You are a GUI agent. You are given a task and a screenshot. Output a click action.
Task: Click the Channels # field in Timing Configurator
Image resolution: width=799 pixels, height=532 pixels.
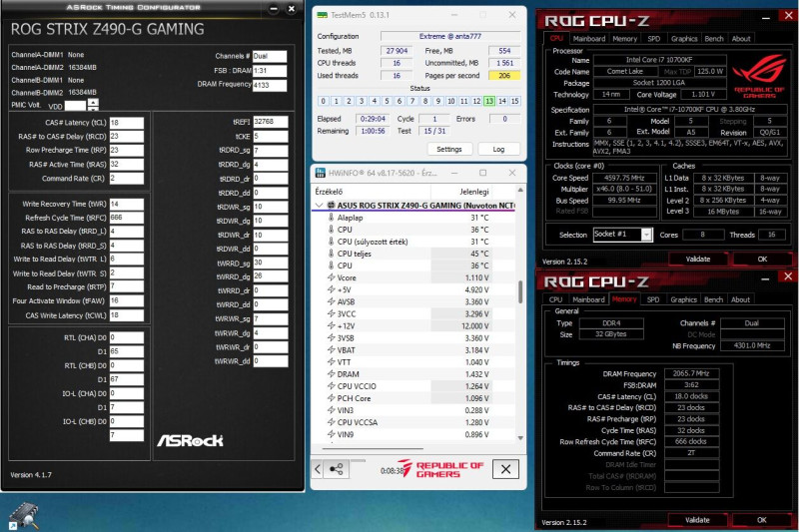coord(269,56)
